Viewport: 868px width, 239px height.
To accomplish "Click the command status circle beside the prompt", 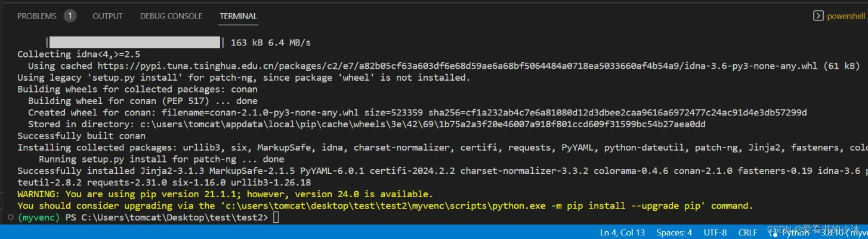I will [x=8, y=217].
